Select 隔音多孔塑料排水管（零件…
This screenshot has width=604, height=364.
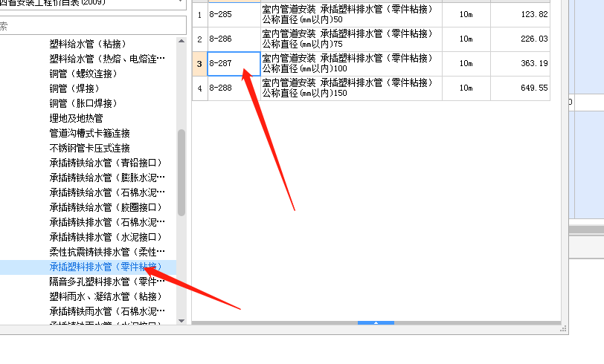[107, 282]
